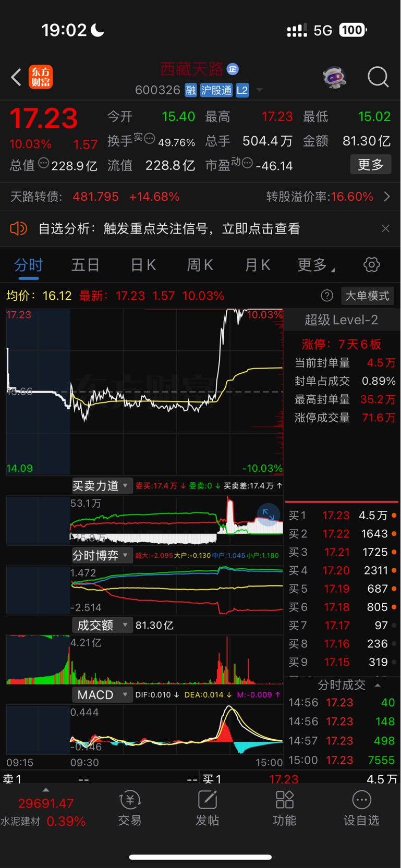
Task: Tap the MACD chart area
Action: [x=144, y=730]
